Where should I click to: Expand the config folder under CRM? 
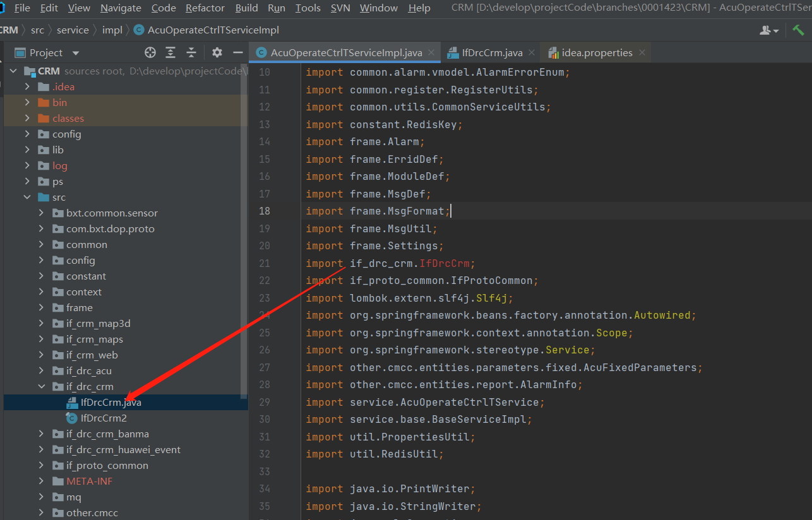point(27,134)
